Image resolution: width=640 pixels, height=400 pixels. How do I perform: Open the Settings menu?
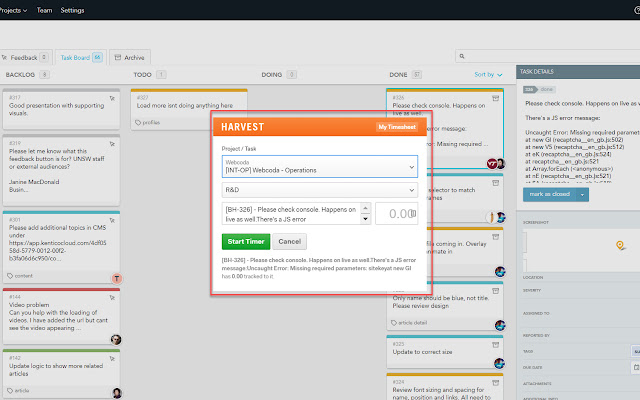point(72,10)
